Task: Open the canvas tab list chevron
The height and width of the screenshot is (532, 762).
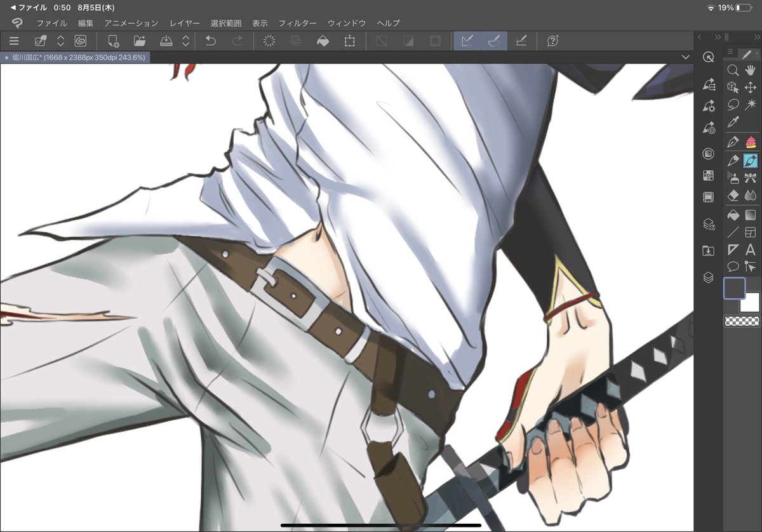Action: (685, 57)
